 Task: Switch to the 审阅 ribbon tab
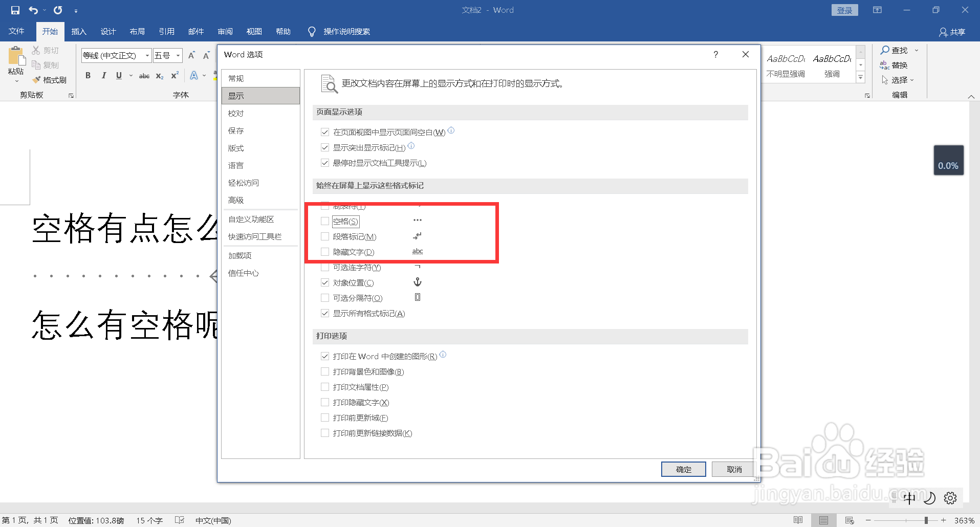[225, 32]
